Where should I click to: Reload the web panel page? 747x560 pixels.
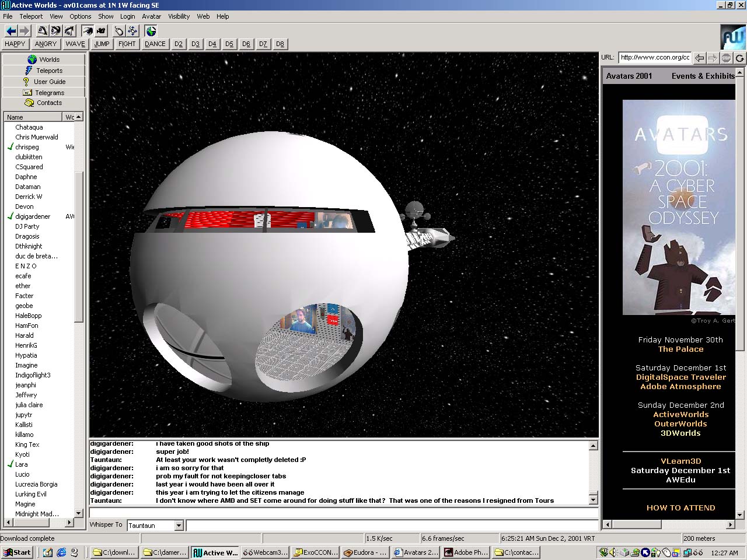pyautogui.click(x=739, y=58)
